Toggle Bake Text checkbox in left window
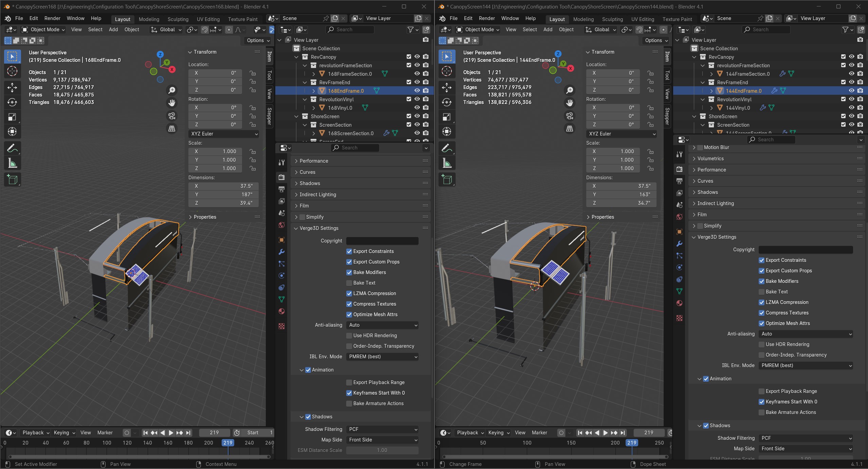This screenshot has height=469, width=868. (349, 283)
